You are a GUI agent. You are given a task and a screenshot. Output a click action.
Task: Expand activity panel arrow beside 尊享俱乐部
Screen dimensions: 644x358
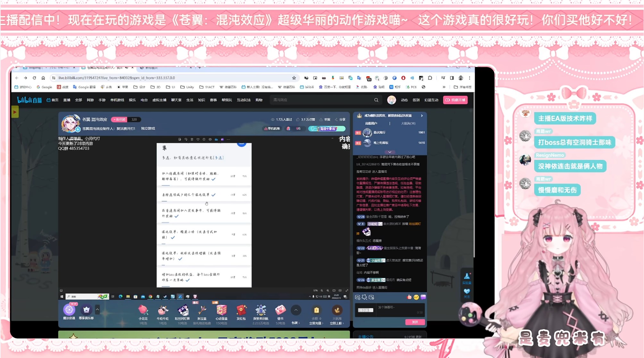pyautogui.click(x=97, y=309)
